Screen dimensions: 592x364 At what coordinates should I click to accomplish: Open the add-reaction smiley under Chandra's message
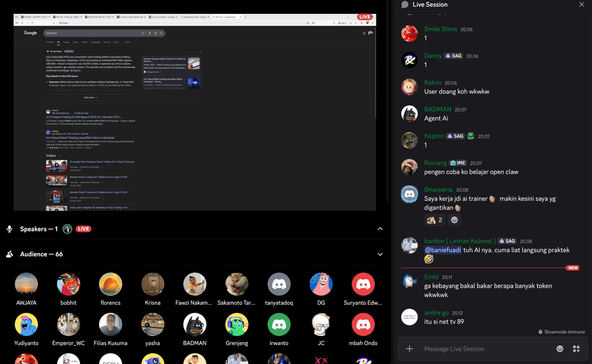pyautogui.click(x=454, y=219)
